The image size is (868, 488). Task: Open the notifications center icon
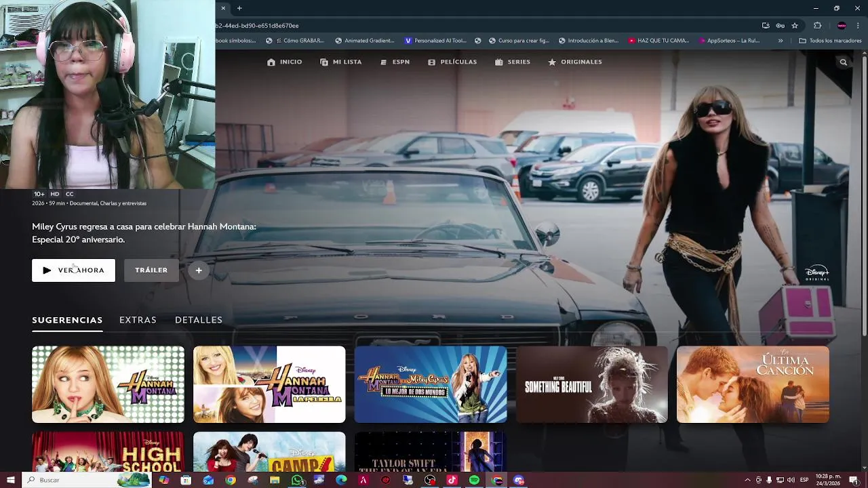tap(854, 480)
